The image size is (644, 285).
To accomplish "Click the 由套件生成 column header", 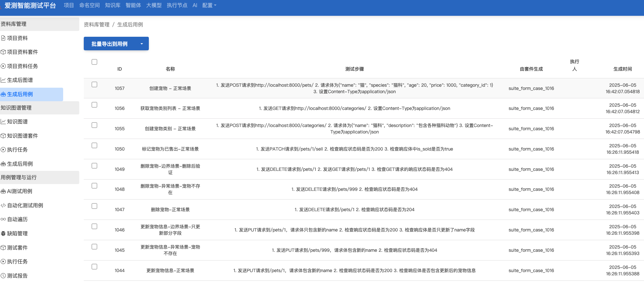I will click(x=531, y=69).
